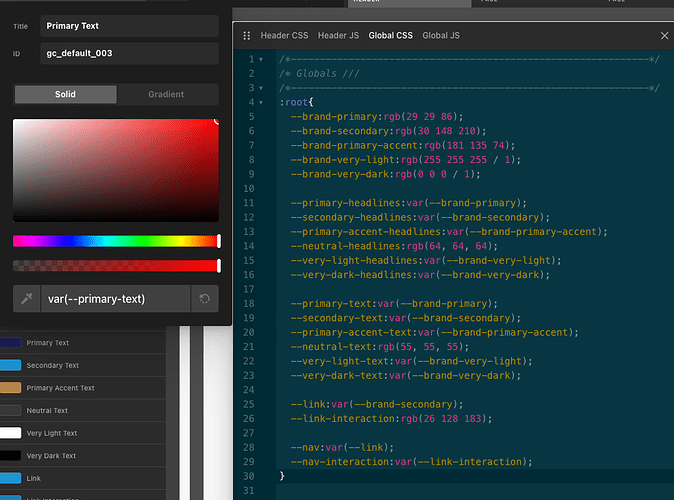Select the Very Dark Text swatch
Image resolution: width=674 pixels, height=500 pixels.
[x=10, y=456]
